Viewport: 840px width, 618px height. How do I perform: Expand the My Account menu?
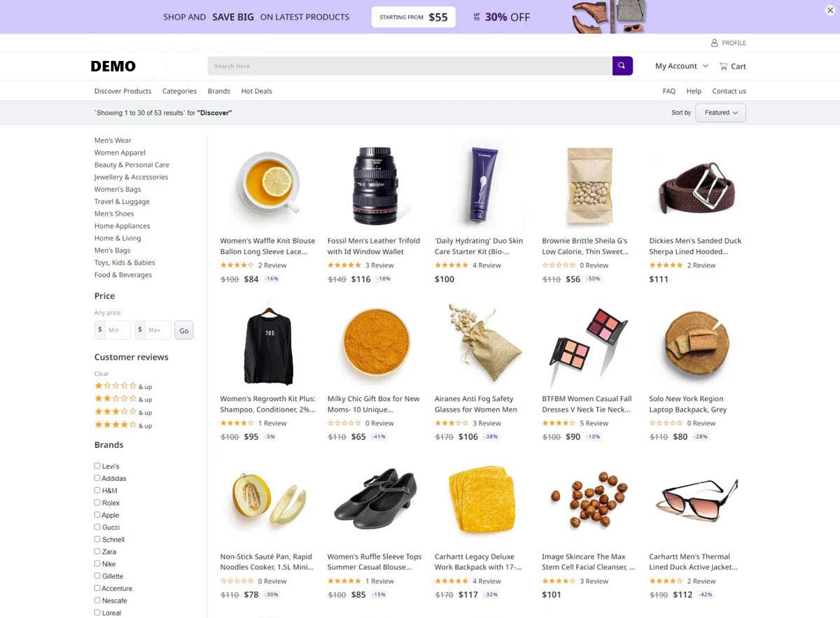click(x=681, y=66)
